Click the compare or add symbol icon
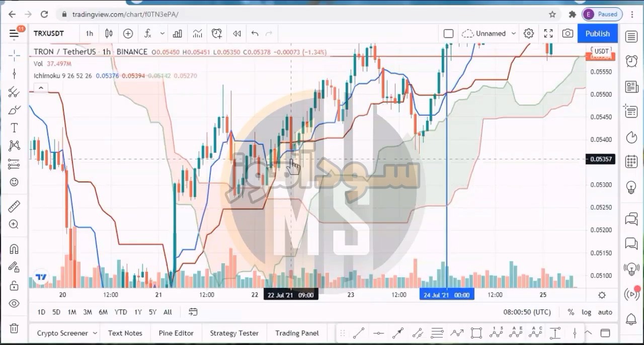The height and width of the screenshot is (345, 644). pos(128,34)
